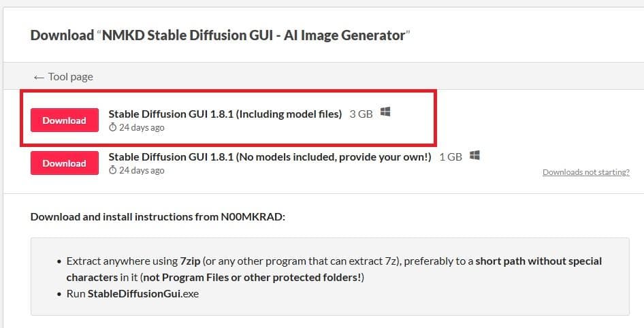The image size is (644, 328).
Task: Select the "Including model files" download title
Action: (225, 114)
